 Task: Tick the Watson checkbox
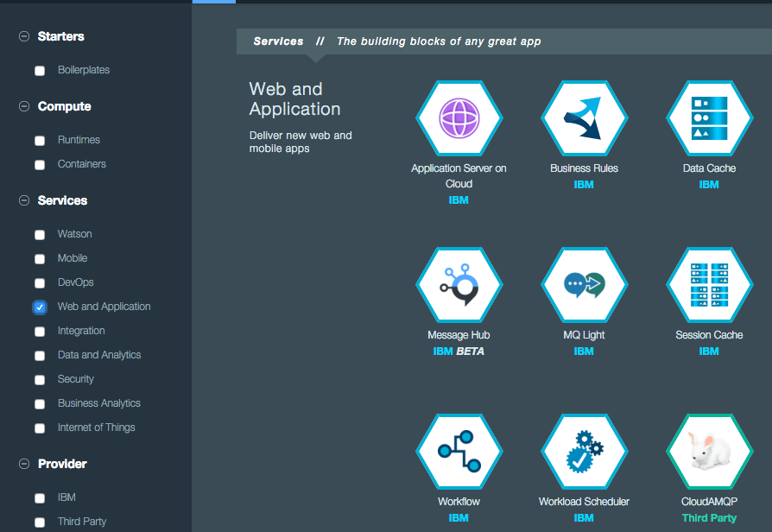click(x=40, y=234)
